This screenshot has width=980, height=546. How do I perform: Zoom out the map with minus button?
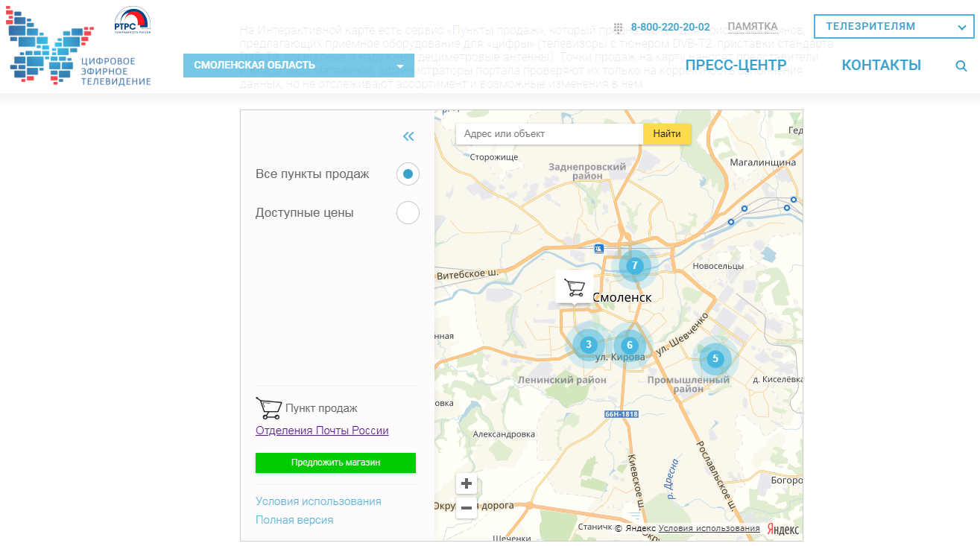(x=467, y=508)
